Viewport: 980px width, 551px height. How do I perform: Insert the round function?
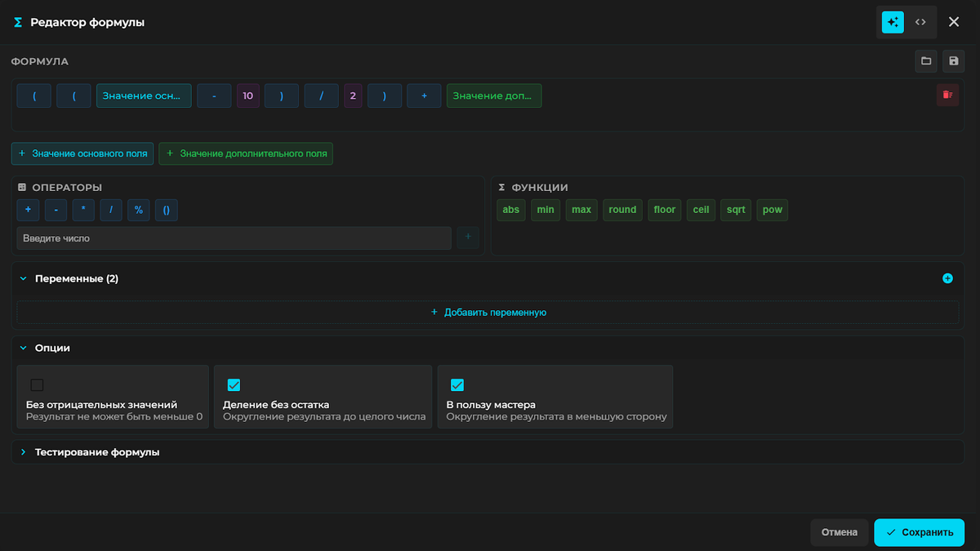click(x=622, y=210)
